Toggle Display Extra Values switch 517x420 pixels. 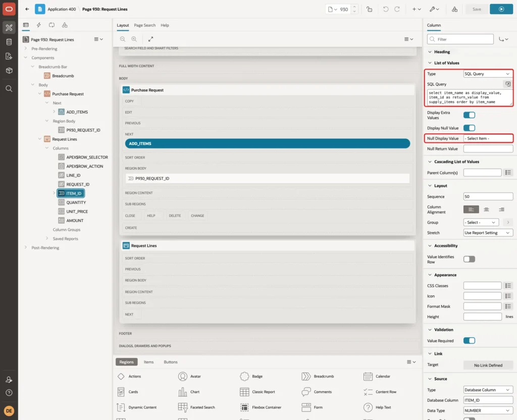pyautogui.click(x=469, y=115)
